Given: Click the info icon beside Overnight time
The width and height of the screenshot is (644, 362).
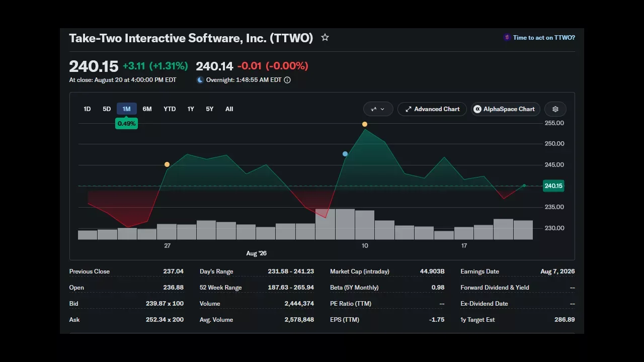Looking at the screenshot, I should pyautogui.click(x=287, y=80).
